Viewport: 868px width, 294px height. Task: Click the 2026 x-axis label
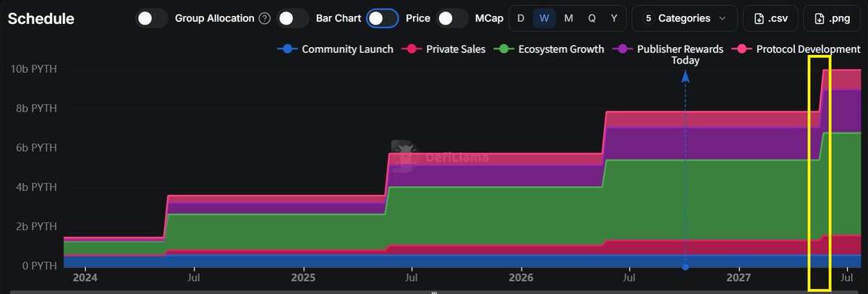[521, 277]
